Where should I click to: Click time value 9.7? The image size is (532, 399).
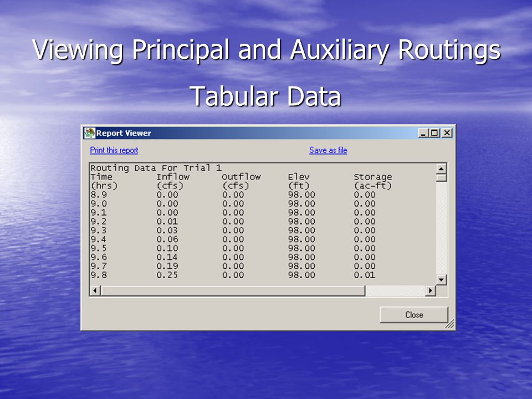click(99, 266)
